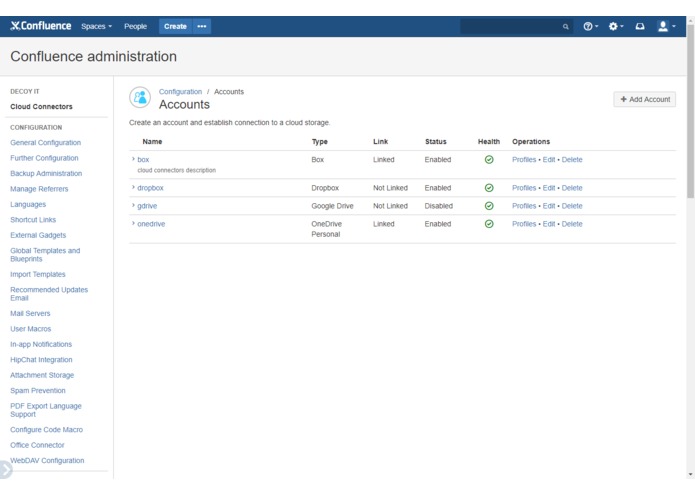Open the Spaces dropdown menu
Image resolution: width=695 pixels, height=494 pixels.
point(96,27)
